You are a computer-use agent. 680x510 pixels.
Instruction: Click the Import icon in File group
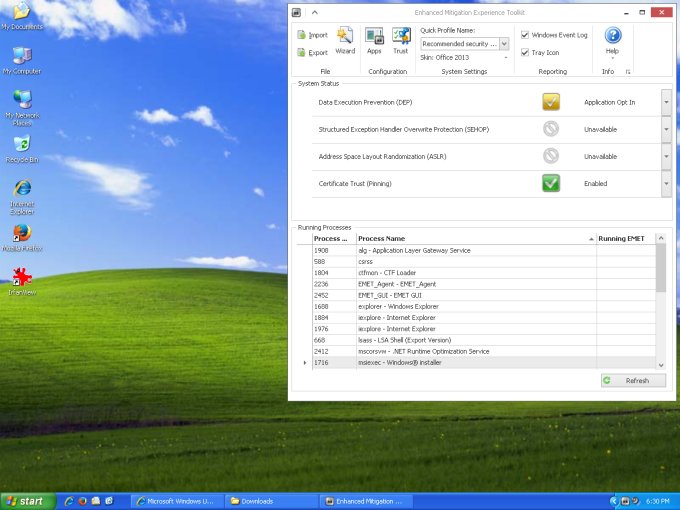[x=301, y=35]
